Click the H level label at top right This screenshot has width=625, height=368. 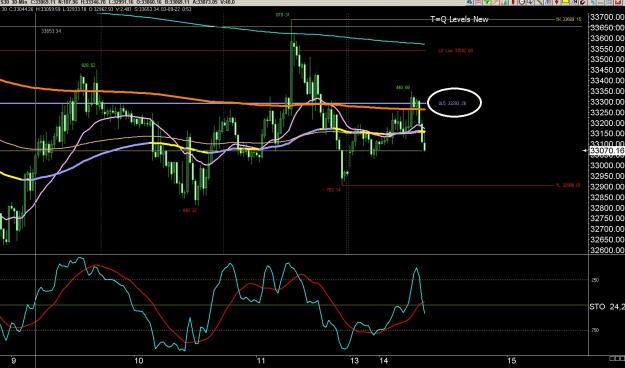click(x=568, y=19)
